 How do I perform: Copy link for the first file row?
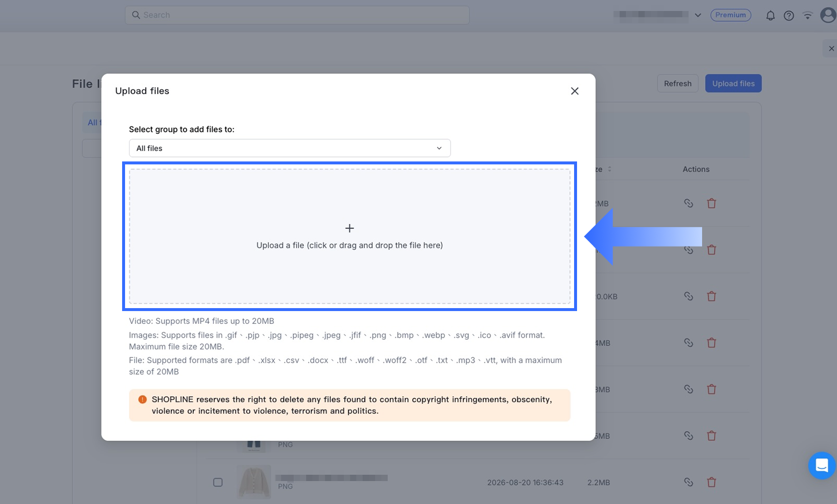point(688,203)
